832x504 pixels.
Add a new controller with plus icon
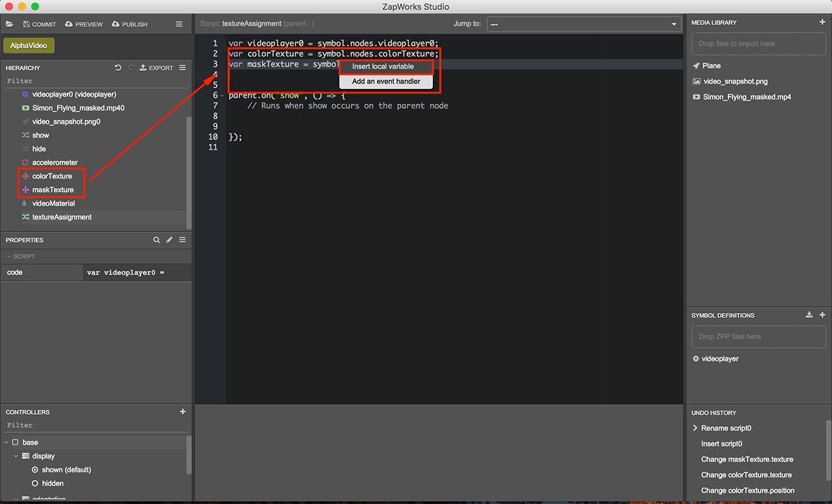(183, 412)
